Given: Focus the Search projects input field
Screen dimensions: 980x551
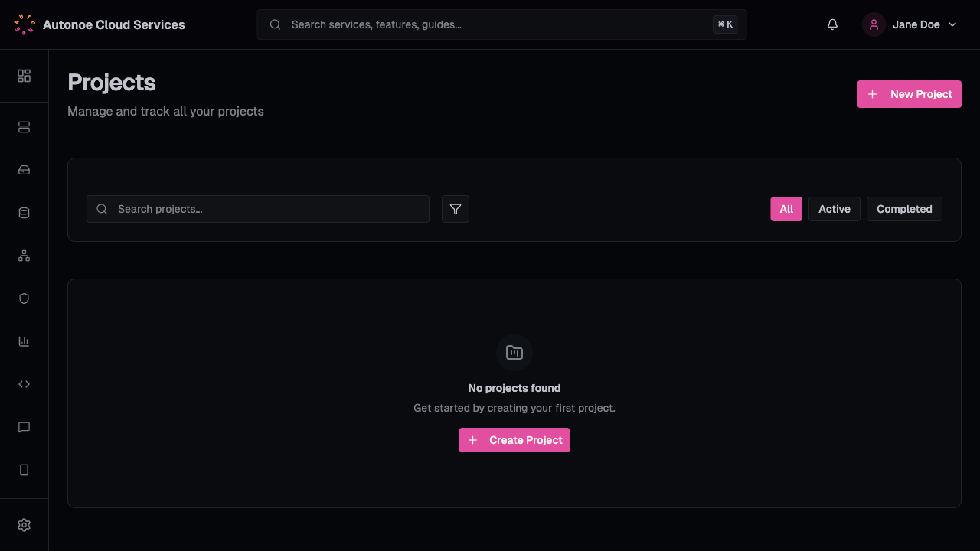Looking at the screenshot, I should [x=258, y=209].
